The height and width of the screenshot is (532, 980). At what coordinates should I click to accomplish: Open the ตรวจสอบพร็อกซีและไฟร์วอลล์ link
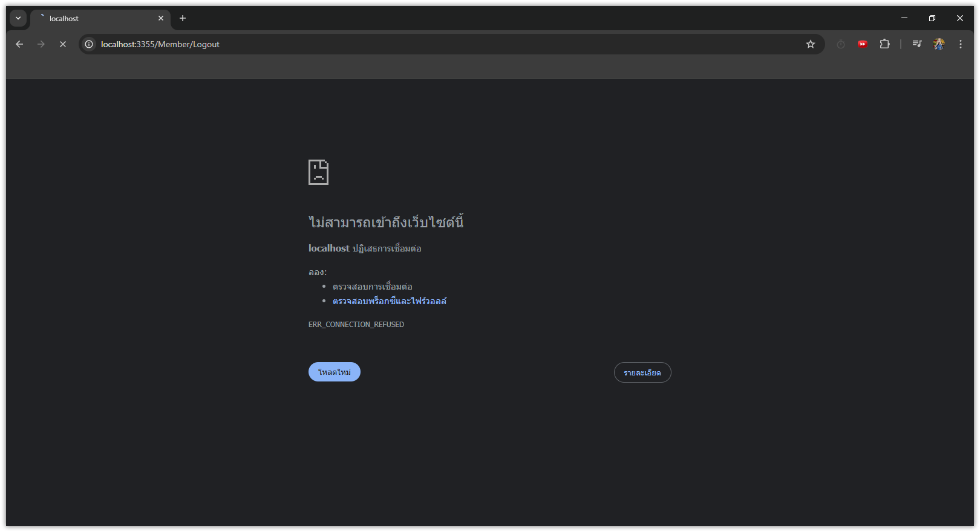tap(390, 301)
